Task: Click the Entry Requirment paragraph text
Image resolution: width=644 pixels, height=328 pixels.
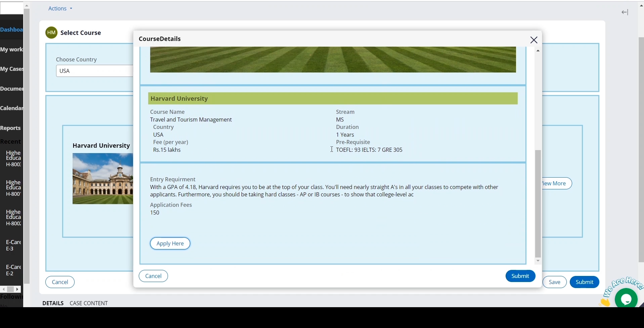Action: [x=324, y=191]
